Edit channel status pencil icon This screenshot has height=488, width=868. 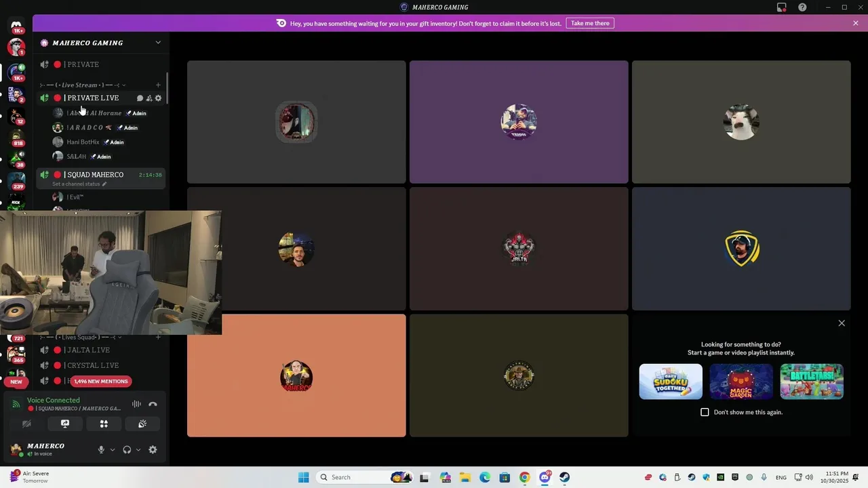[104, 184]
